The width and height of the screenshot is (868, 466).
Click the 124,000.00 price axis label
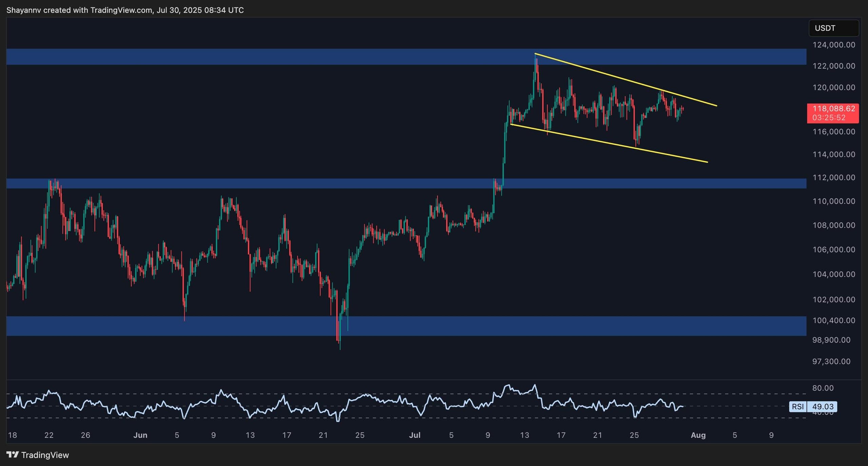[x=834, y=45]
